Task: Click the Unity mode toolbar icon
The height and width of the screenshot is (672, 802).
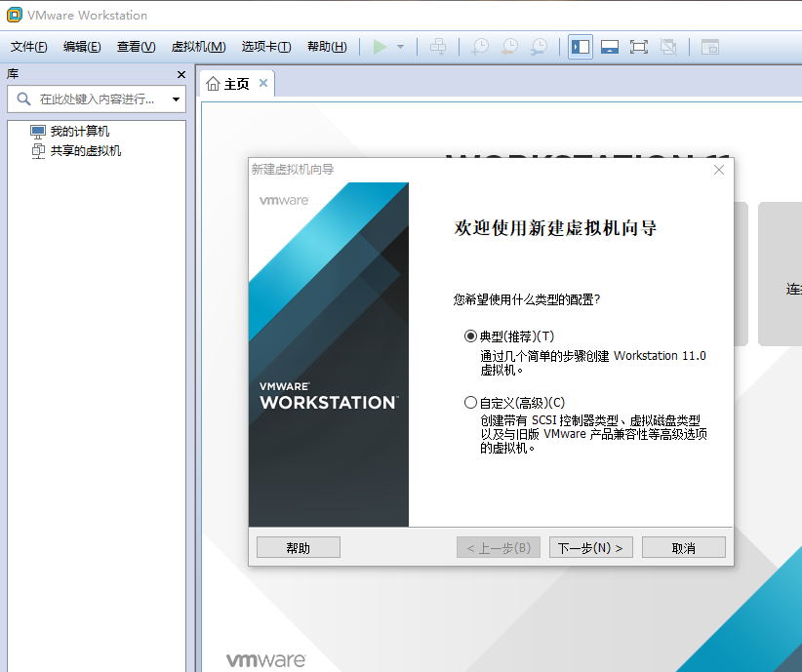Action: click(668, 47)
